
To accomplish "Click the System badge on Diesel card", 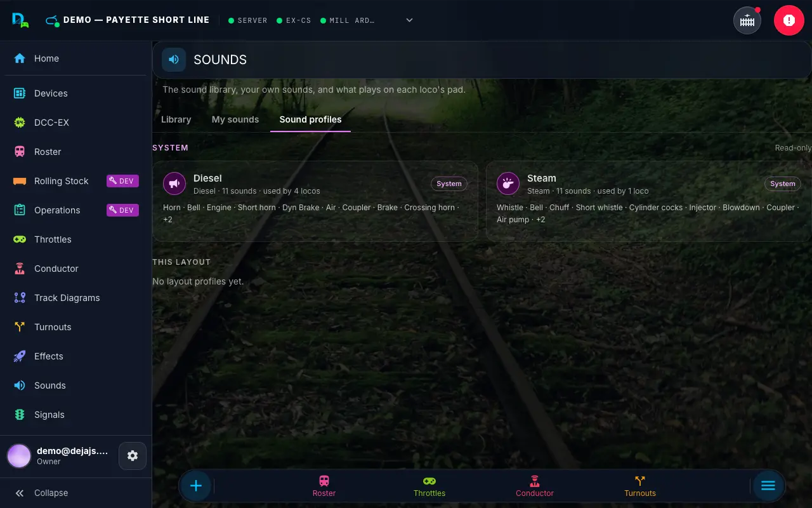I will pyautogui.click(x=449, y=184).
